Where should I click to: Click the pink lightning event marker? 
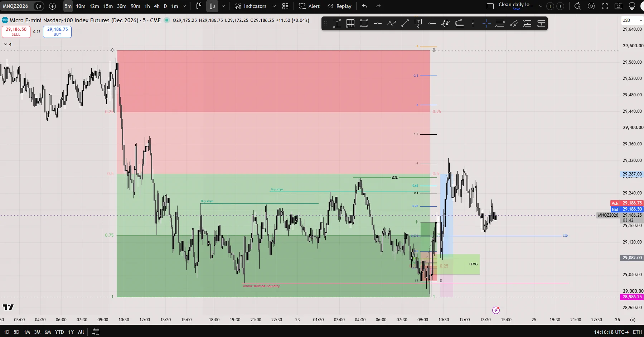pos(496,310)
